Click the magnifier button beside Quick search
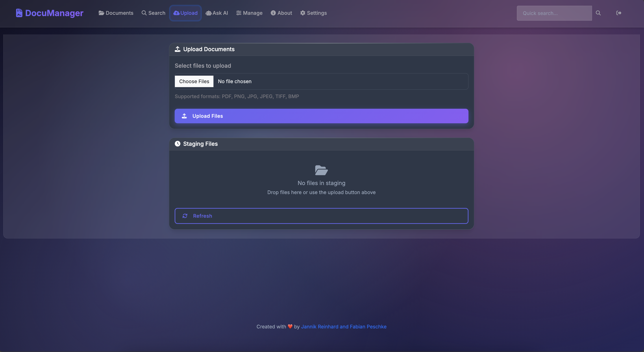 [x=598, y=13]
